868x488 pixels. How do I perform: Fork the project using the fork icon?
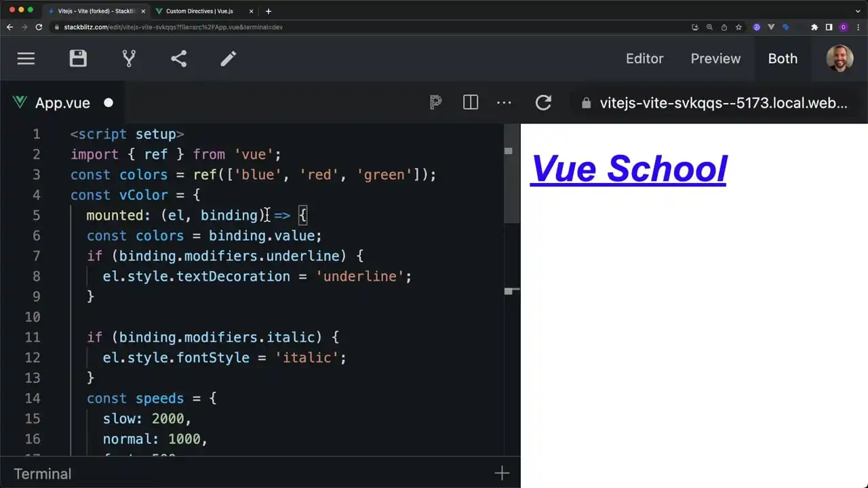coord(129,58)
